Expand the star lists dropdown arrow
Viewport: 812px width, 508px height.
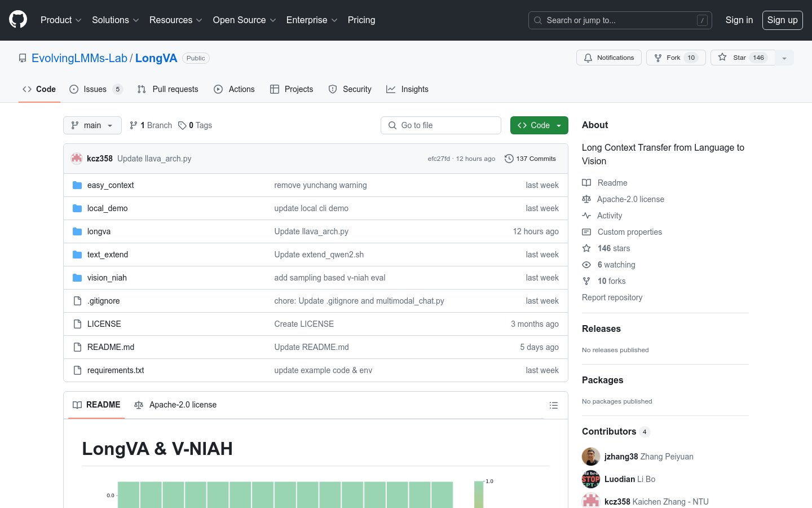[x=784, y=58]
